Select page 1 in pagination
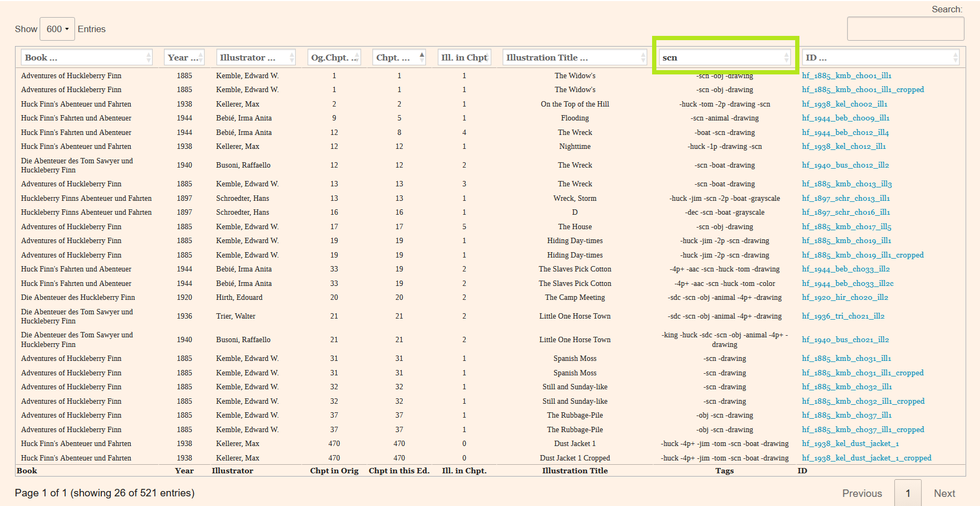The width and height of the screenshot is (980, 506). tap(908, 493)
